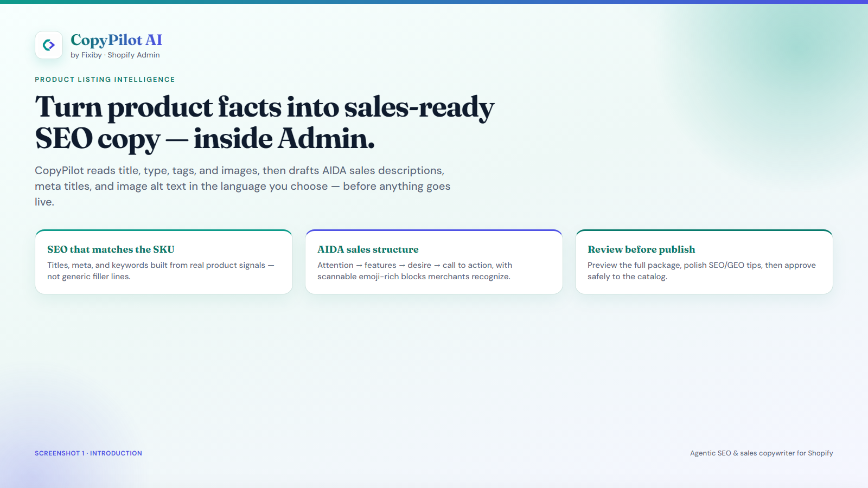Select the 'PRODUCT LISTING INTELLIGENCE' label
The height and width of the screenshot is (488, 868).
[x=105, y=79]
